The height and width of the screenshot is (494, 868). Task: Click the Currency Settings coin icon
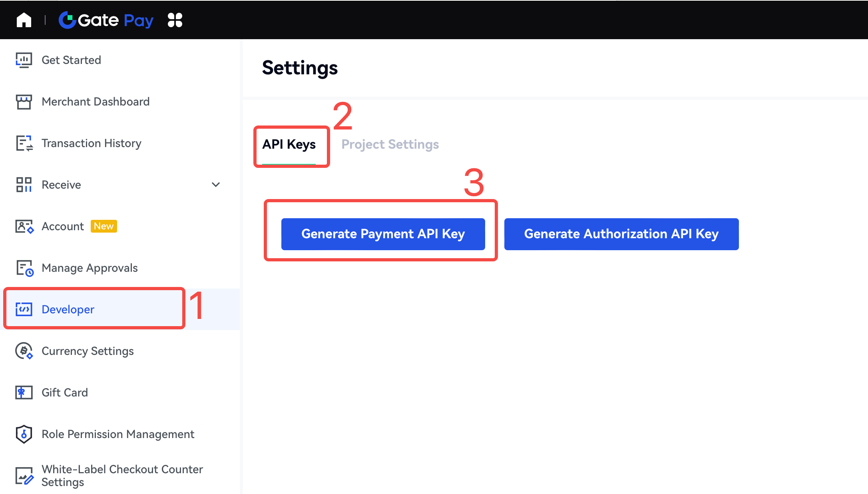click(24, 351)
